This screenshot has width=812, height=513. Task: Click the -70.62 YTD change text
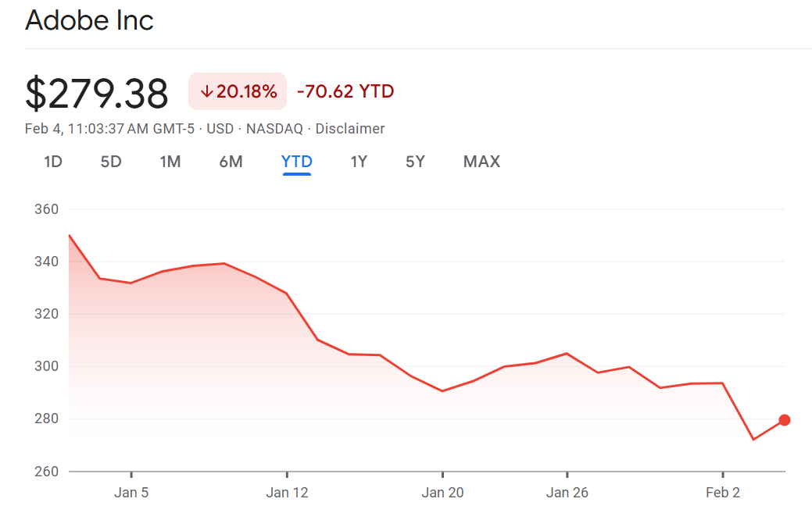point(345,91)
